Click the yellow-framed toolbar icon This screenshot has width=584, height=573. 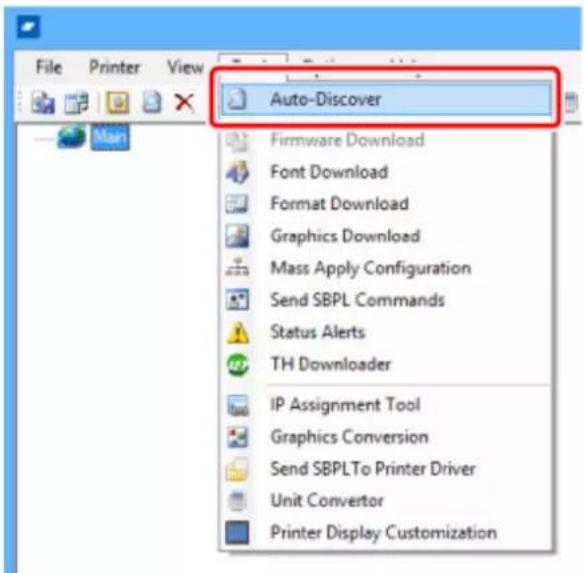(x=118, y=102)
